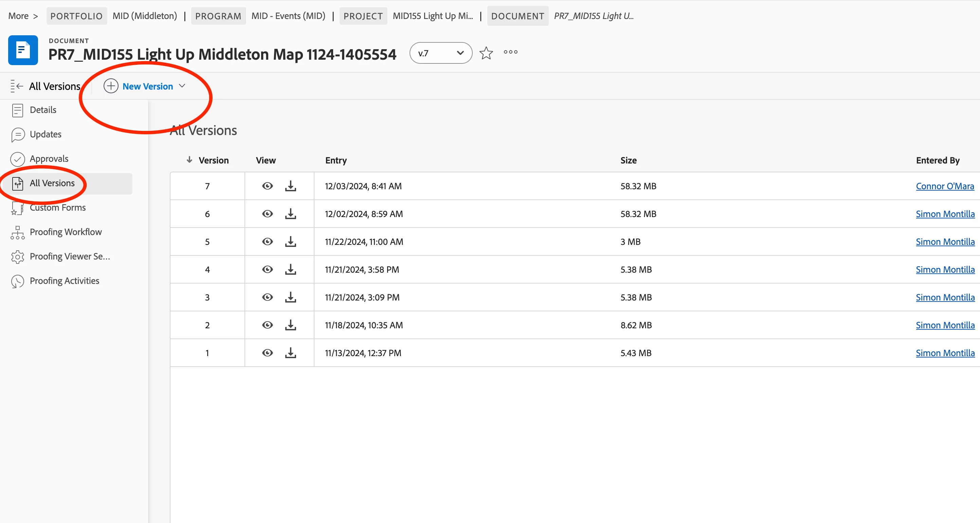Open the Updates section

point(45,135)
